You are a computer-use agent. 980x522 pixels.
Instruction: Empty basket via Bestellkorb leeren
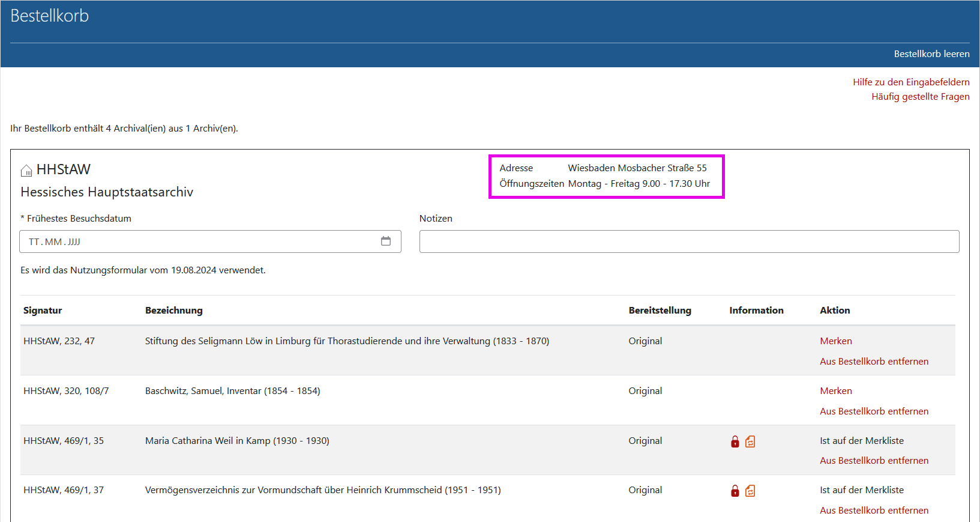[x=931, y=54]
